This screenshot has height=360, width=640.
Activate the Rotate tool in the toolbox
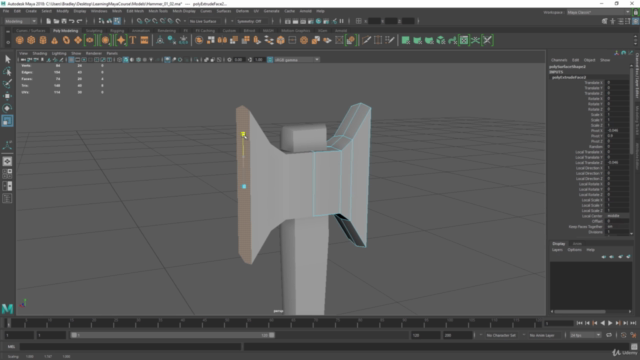pos(7,108)
